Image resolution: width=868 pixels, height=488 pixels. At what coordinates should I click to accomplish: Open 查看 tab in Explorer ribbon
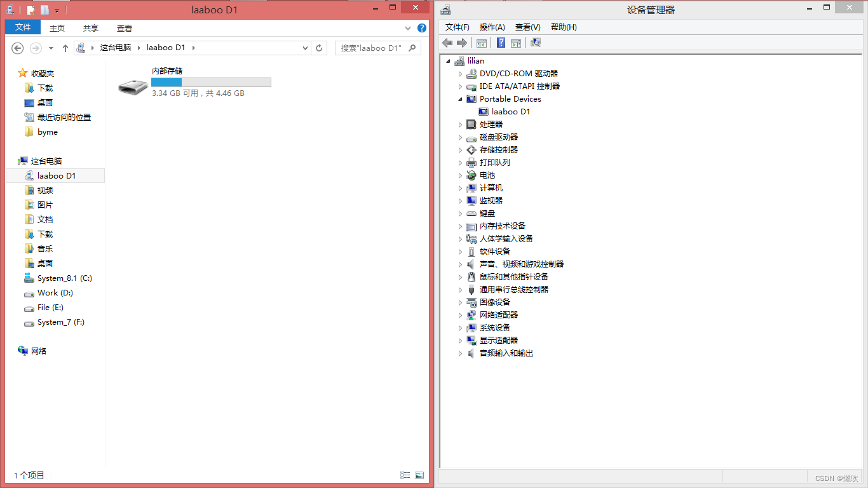tap(125, 28)
